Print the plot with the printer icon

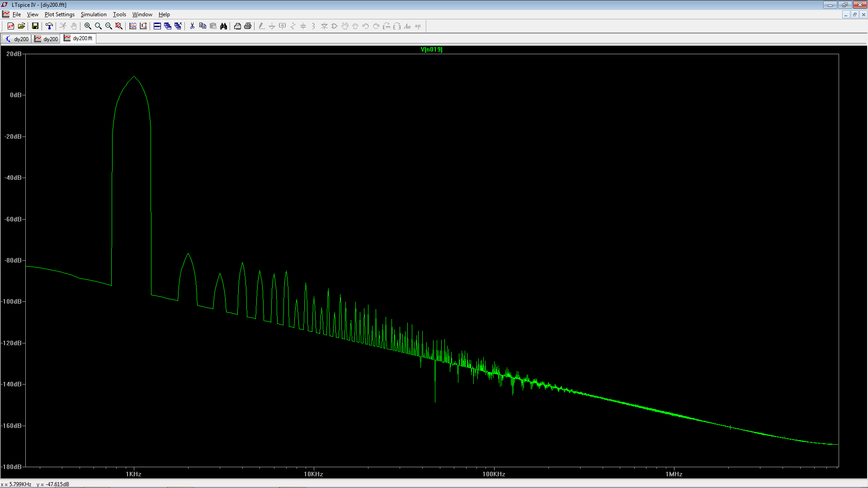248,26
